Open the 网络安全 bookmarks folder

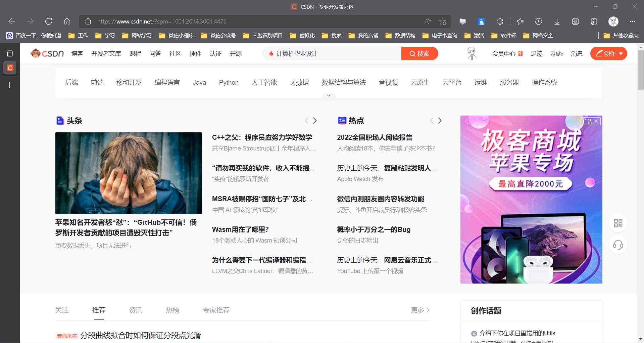point(538,36)
